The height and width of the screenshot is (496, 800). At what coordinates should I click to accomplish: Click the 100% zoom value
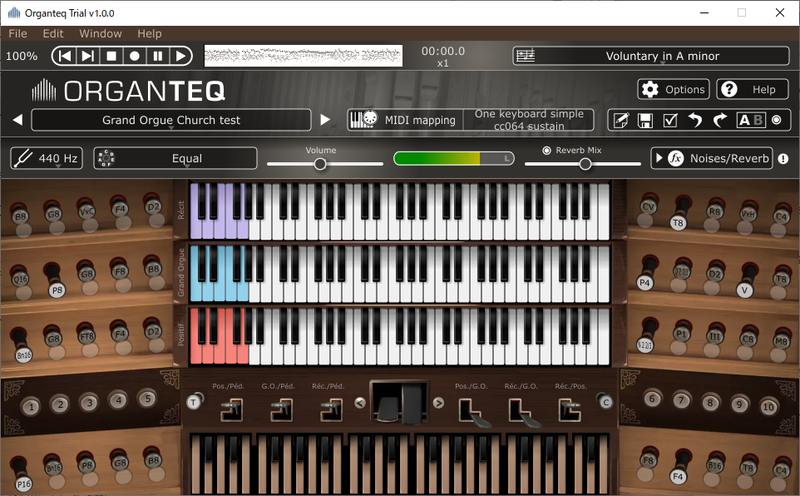tap(21, 56)
